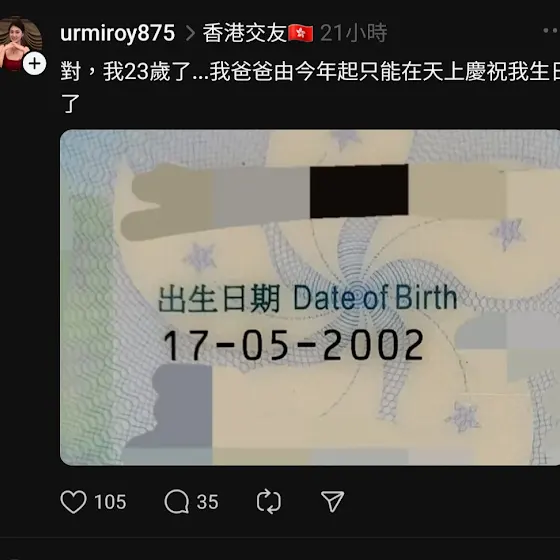Follow urmiroy875 via the plus badge

35,64
